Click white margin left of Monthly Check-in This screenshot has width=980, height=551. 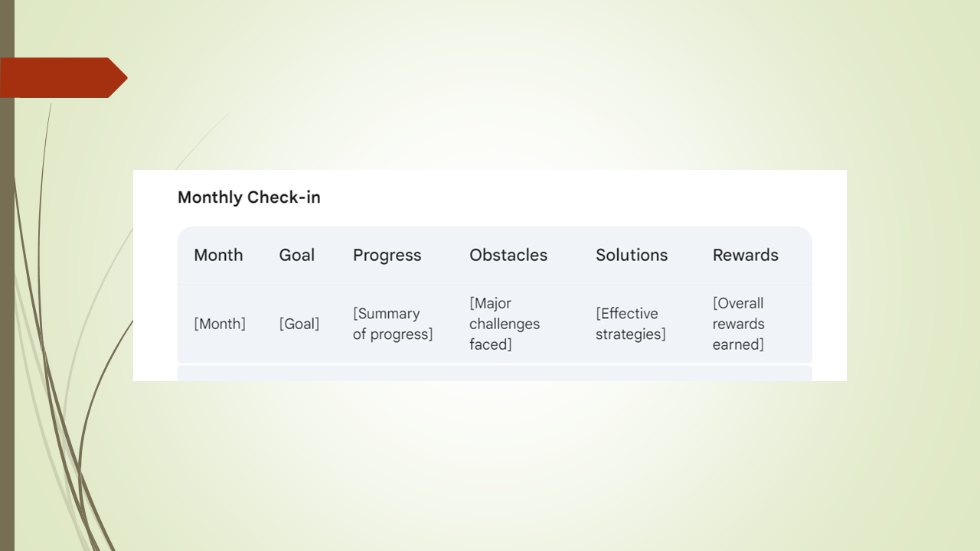(155, 197)
